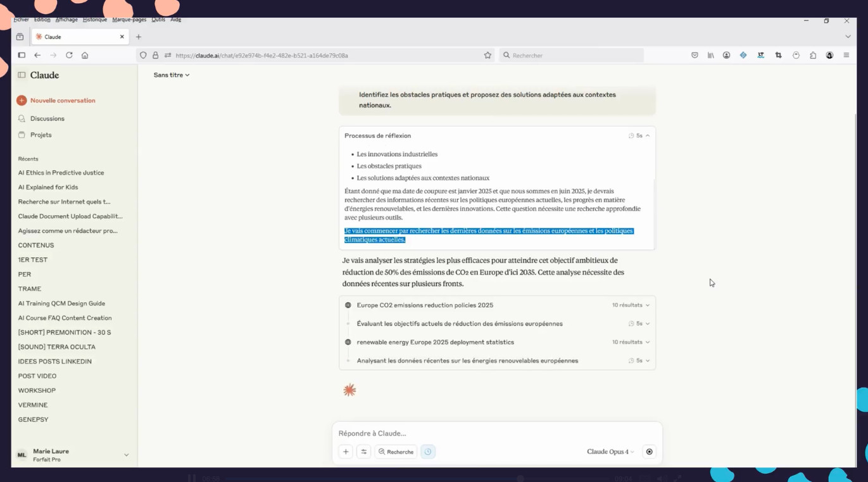Toggle the Recherche button in composer

[x=396, y=452]
